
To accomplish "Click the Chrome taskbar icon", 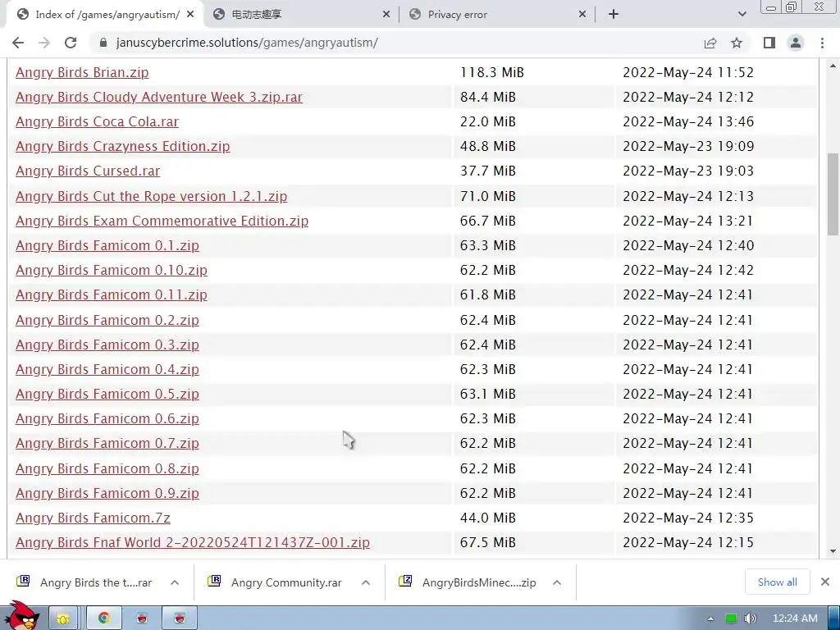I will coord(104,619).
